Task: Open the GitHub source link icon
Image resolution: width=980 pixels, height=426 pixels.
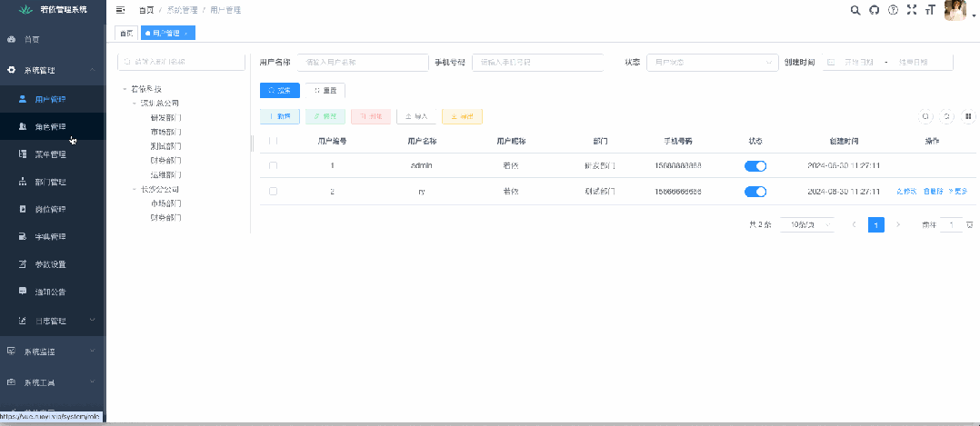Action: pos(875,10)
